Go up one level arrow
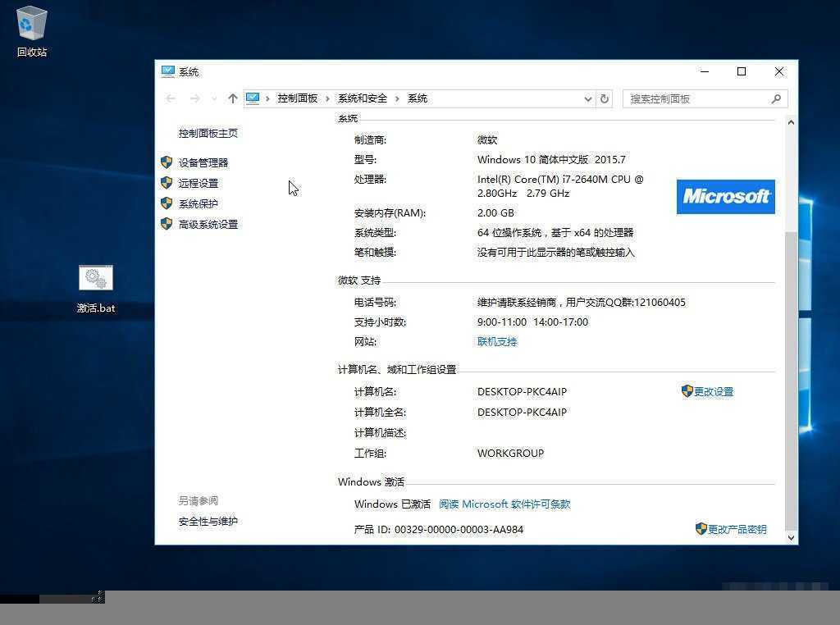This screenshot has height=625, width=840. tap(232, 98)
